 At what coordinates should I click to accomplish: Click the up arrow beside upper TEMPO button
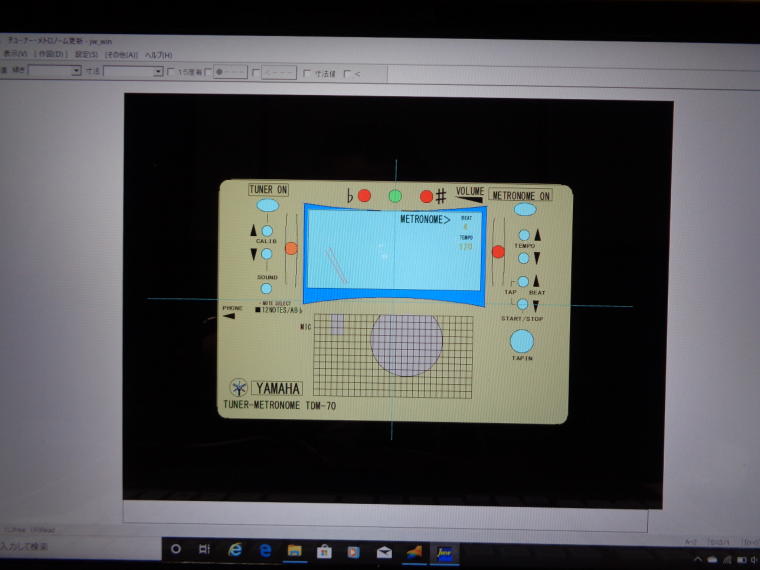[x=538, y=235]
